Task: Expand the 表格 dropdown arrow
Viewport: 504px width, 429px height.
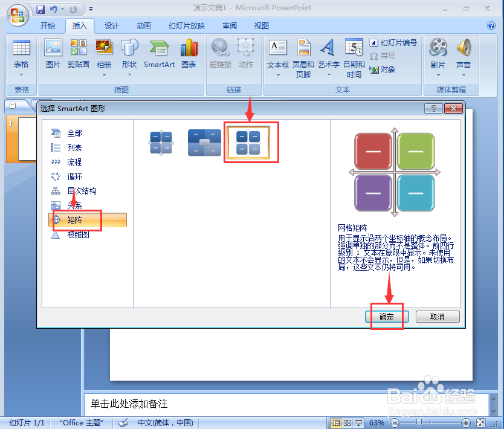Action: pyautogui.click(x=21, y=75)
